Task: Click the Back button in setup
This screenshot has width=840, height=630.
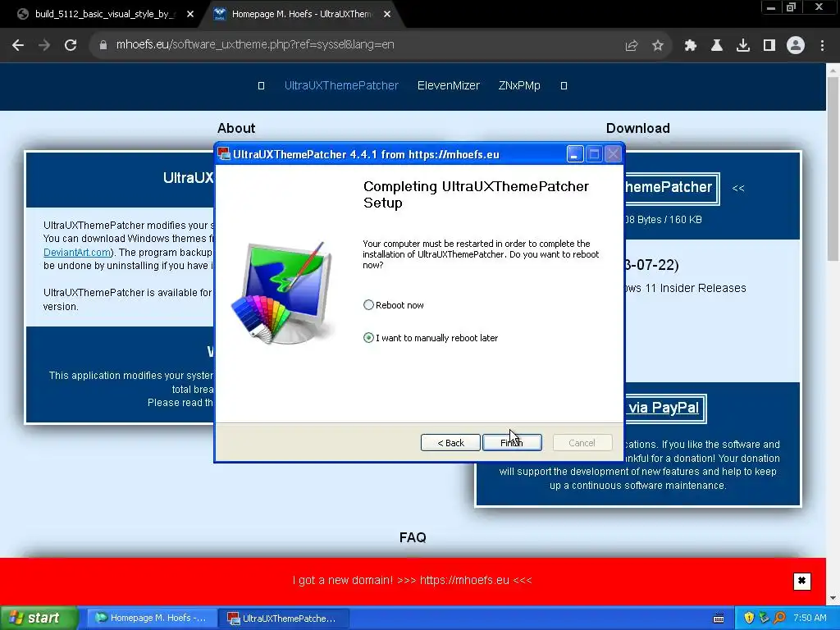Action: (450, 442)
